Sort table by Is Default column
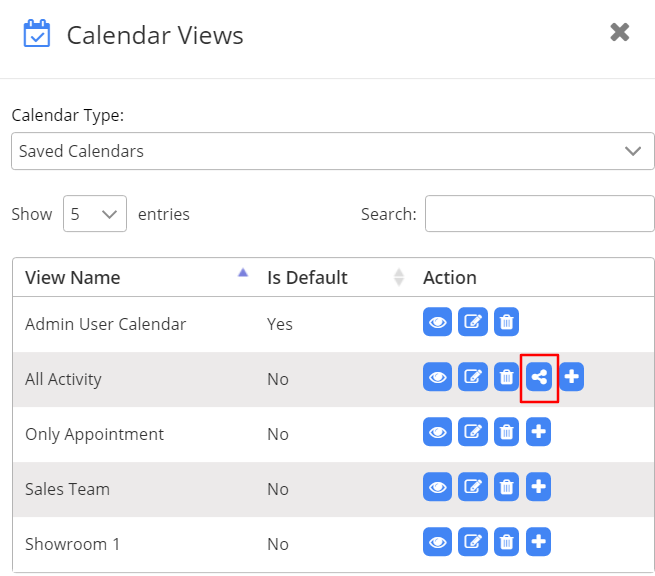Image resolution: width=655 pixels, height=576 pixels. point(307,278)
